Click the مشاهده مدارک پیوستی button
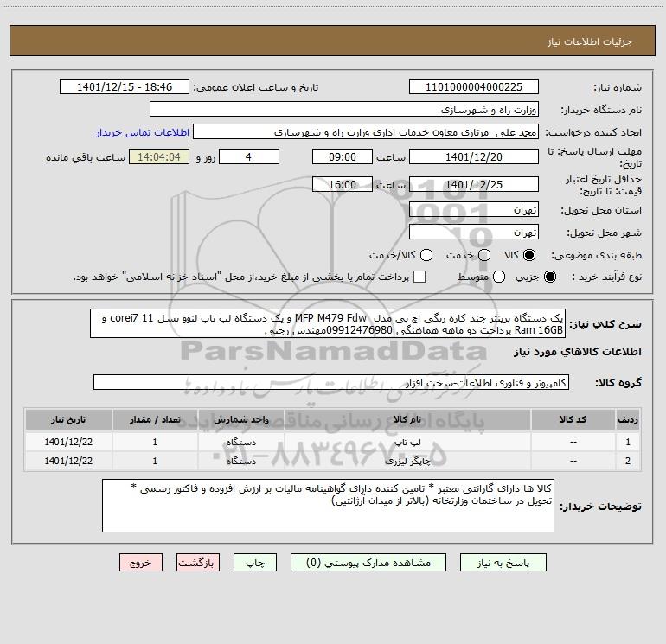The image size is (666, 644). tap(368, 563)
